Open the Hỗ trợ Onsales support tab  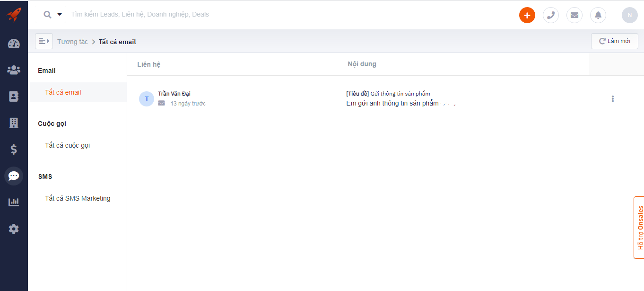pyautogui.click(x=639, y=228)
